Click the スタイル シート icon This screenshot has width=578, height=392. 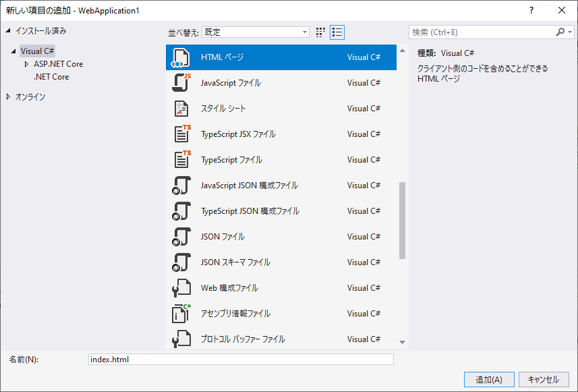tap(181, 109)
